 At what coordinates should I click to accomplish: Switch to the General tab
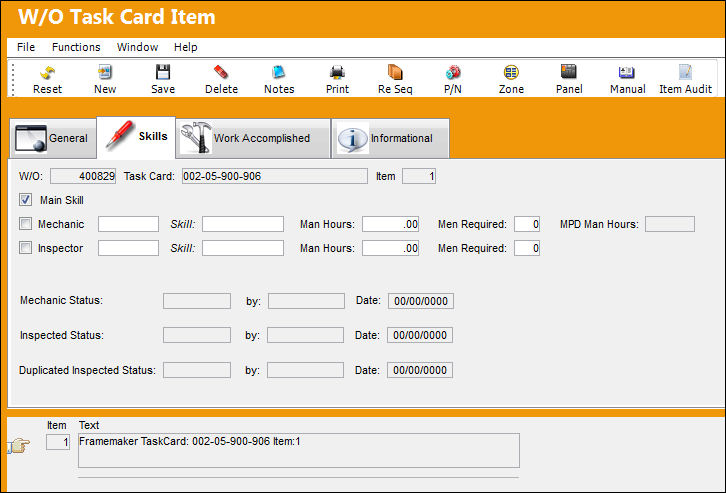point(52,138)
